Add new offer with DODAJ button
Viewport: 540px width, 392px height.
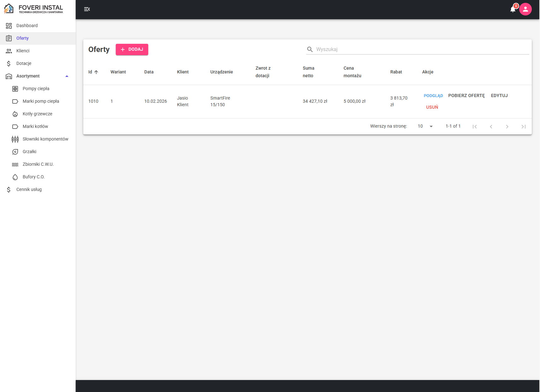[132, 49]
